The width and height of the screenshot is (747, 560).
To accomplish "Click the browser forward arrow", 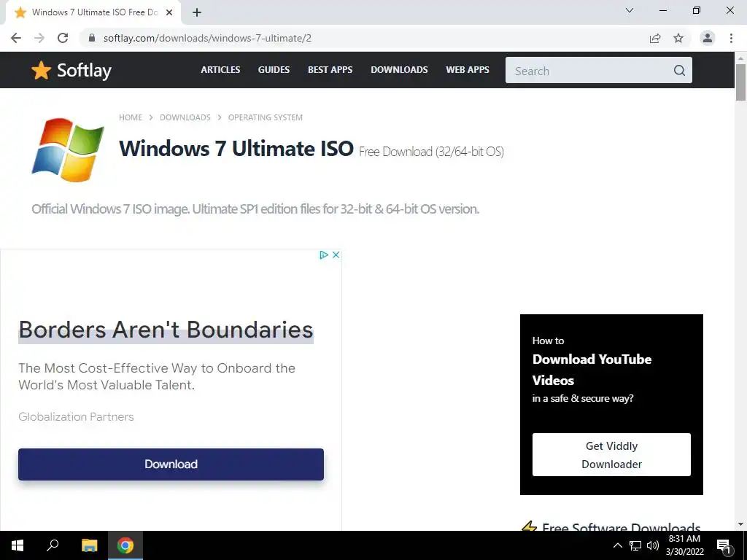I will [x=39, y=38].
